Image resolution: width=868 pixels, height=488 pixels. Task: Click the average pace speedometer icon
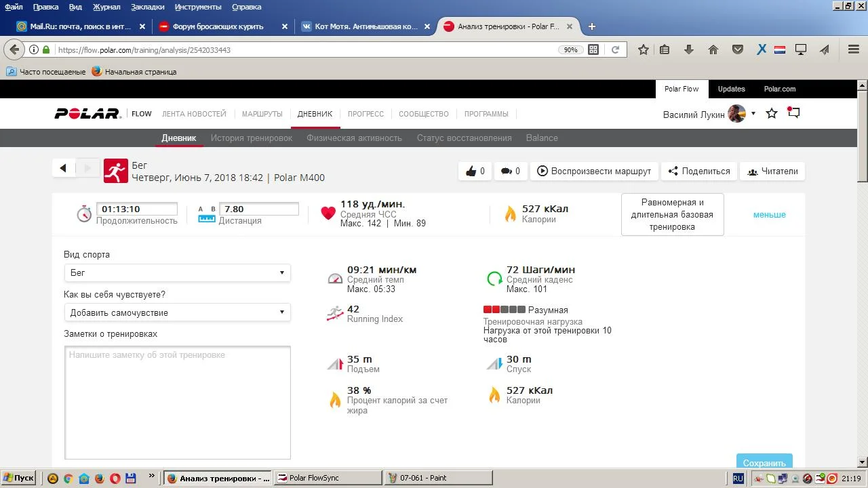pyautogui.click(x=335, y=279)
